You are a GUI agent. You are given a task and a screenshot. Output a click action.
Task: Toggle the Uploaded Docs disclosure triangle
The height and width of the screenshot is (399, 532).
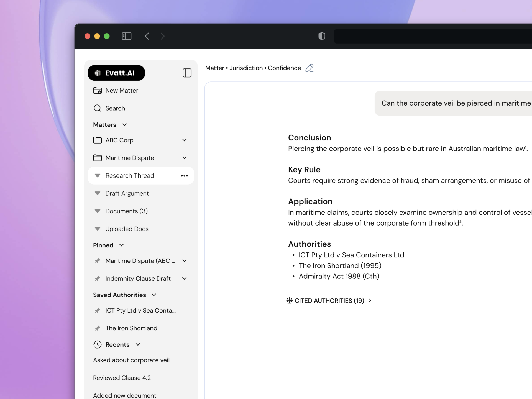tap(97, 229)
